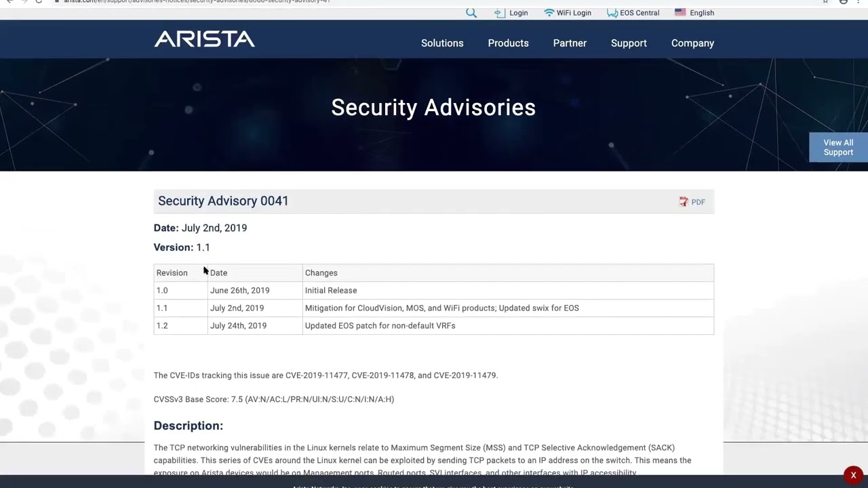The width and height of the screenshot is (868, 488).
Task: Dismiss the cookie banner with red X
Action: pyautogui.click(x=853, y=475)
